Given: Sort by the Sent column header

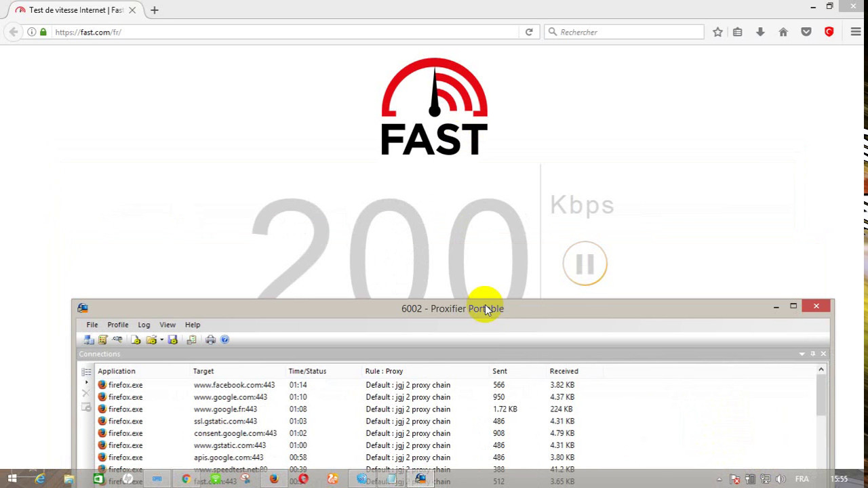Looking at the screenshot, I should click(x=519, y=371).
